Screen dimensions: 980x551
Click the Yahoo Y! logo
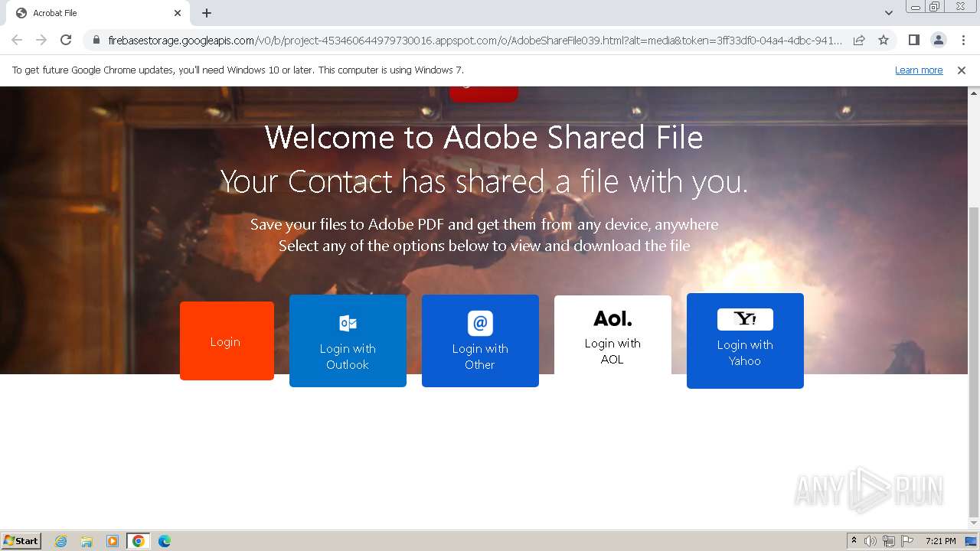745,319
